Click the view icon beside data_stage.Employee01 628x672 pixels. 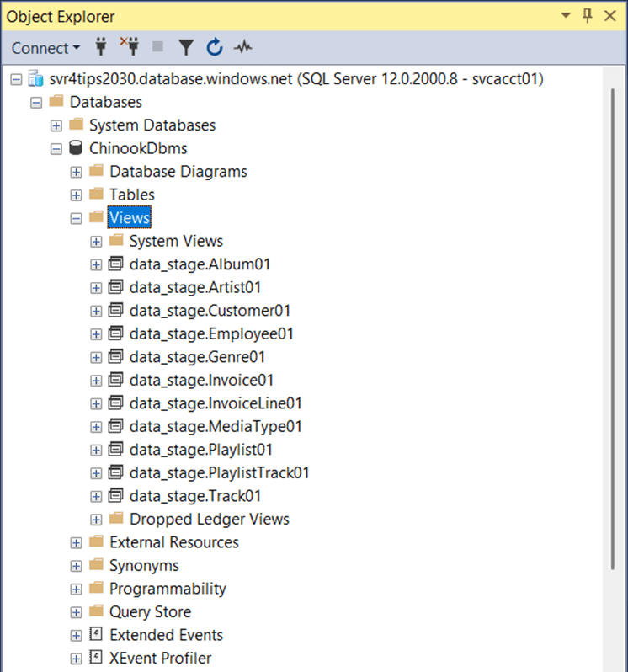pyautogui.click(x=115, y=333)
